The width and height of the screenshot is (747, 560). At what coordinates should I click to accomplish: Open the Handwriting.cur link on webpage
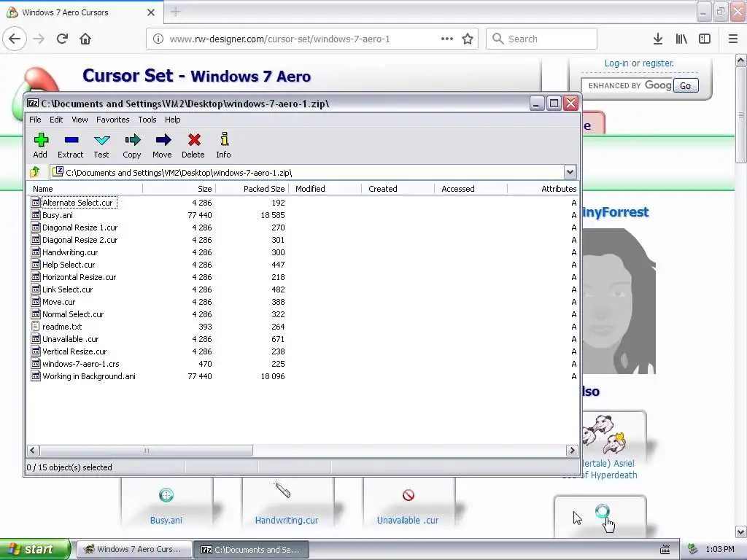(287, 521)
